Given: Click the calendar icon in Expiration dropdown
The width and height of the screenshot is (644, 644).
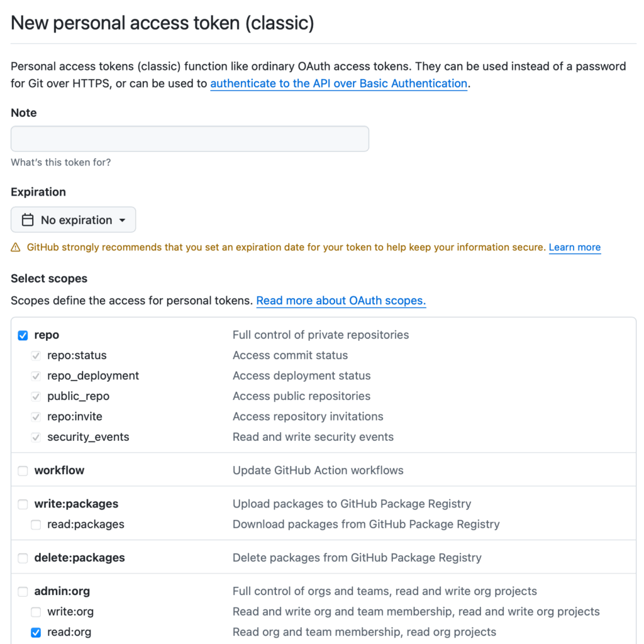Looking at the screenshot, I should 28,219.
